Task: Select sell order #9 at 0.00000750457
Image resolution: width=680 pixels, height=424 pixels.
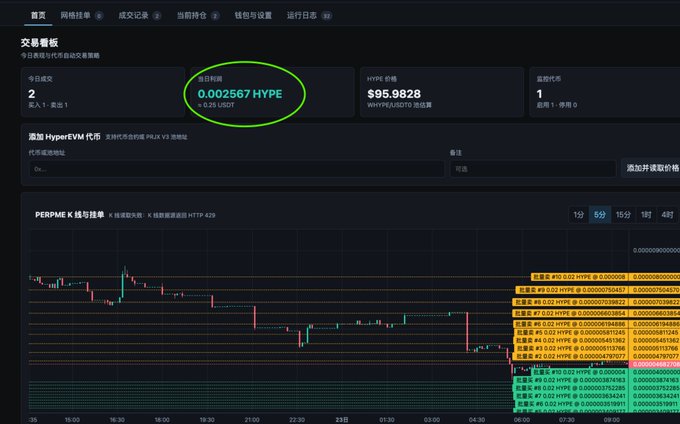Action: click(x=572, y=290)
